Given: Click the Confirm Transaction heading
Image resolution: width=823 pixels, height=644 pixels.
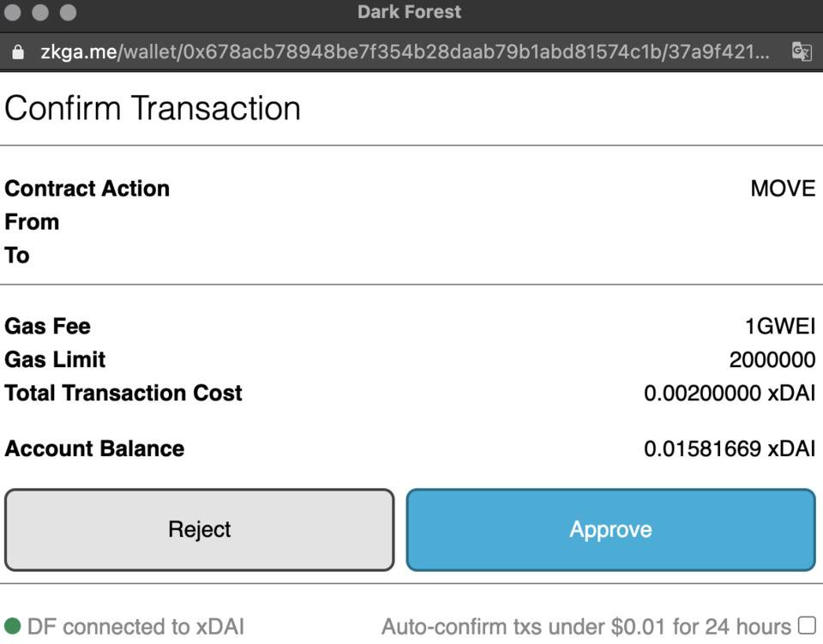Looking at the screenshot, I should pos(153,109).
